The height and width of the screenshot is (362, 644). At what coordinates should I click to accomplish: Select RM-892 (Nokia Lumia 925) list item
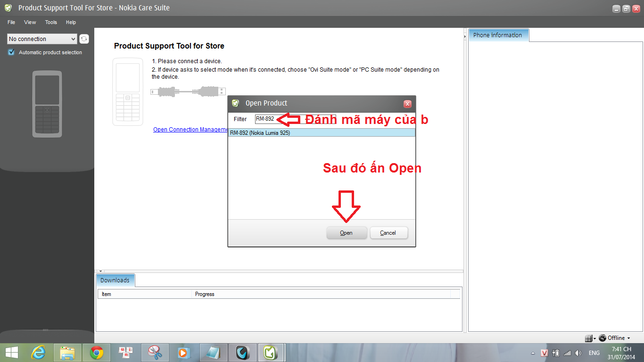322,133
